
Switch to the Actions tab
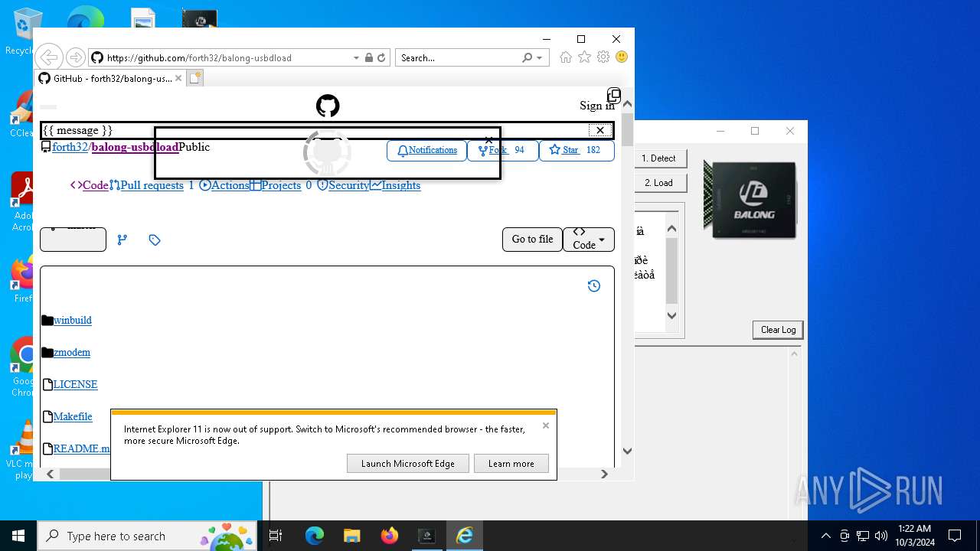tap(224, 185)
